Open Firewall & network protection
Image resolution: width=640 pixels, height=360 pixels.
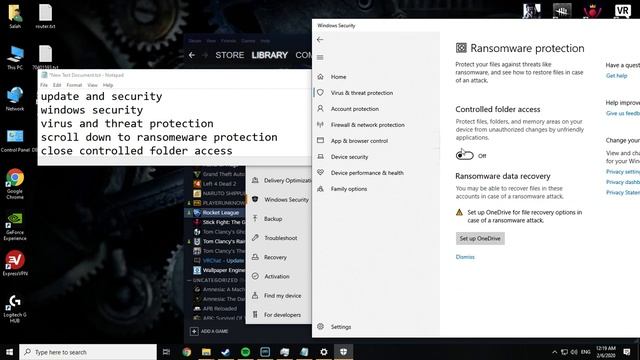[367, 125]
